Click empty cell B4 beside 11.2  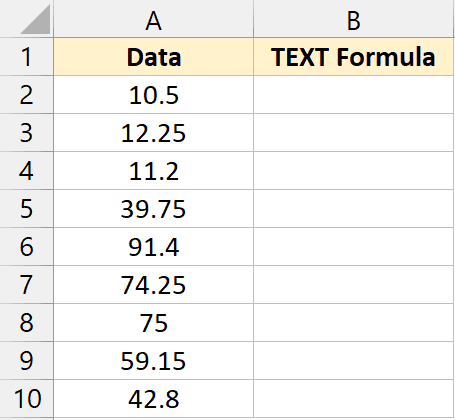point(354,171)
